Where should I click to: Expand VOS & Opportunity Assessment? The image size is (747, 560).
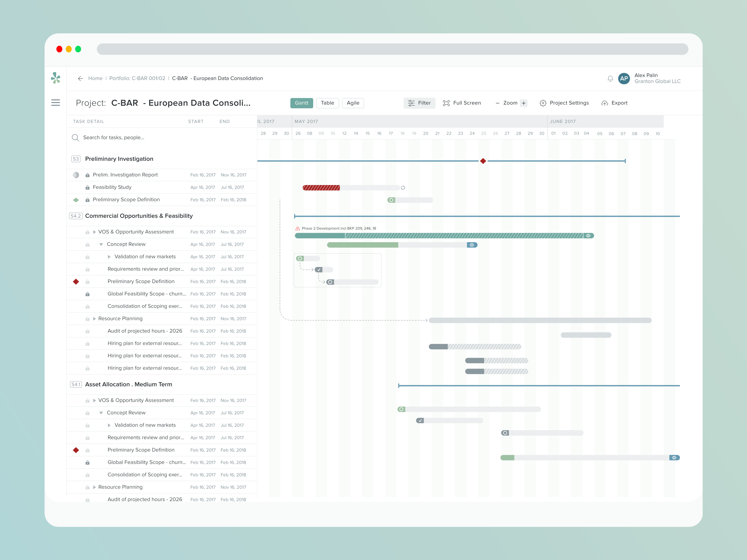coord(94,232)
